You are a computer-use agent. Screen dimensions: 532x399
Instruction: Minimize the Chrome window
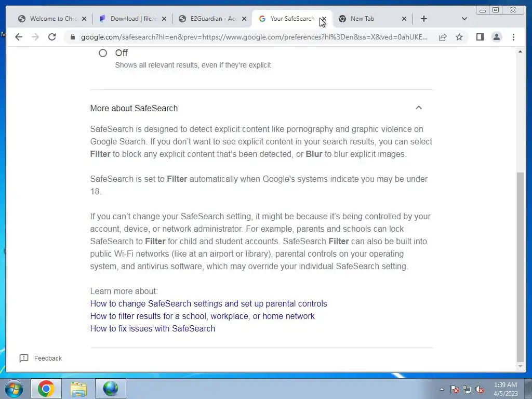pyautogui.click(x=483, y=10)
